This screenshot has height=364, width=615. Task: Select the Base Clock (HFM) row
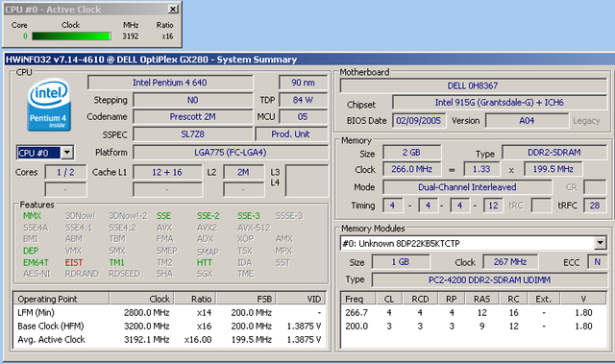[169, 326]
